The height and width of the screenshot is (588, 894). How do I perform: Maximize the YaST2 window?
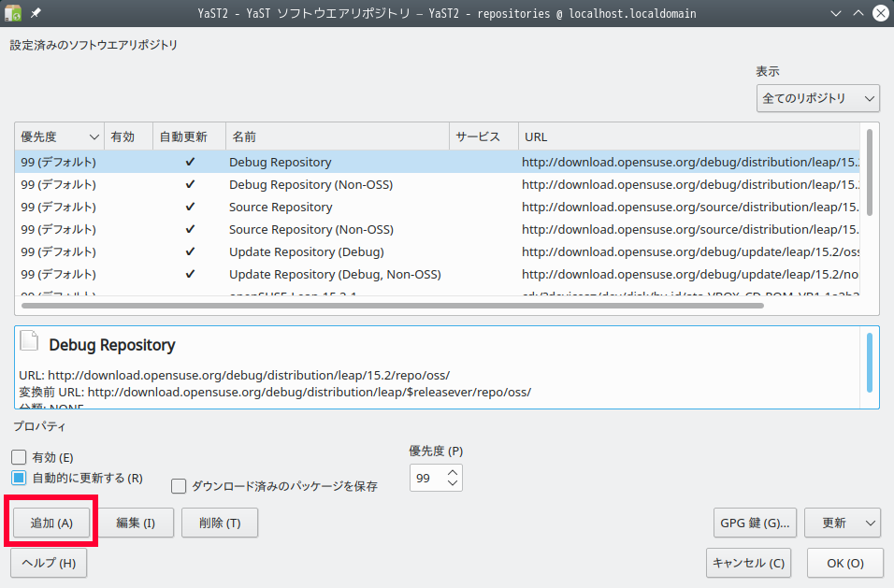point(858,13)
